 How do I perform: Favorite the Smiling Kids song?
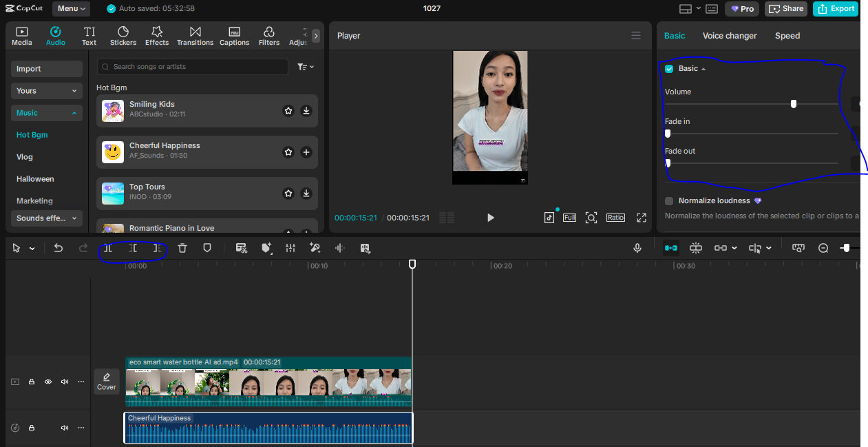(288, 111)
